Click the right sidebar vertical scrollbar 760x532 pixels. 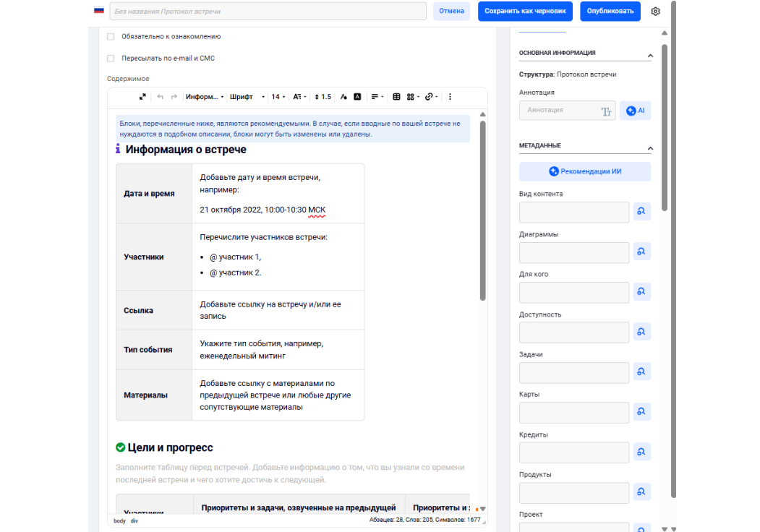[665, 127]
